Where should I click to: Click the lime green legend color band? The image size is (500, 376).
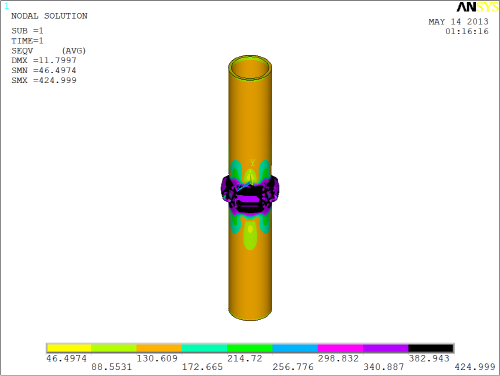click(x=114, y=348)
